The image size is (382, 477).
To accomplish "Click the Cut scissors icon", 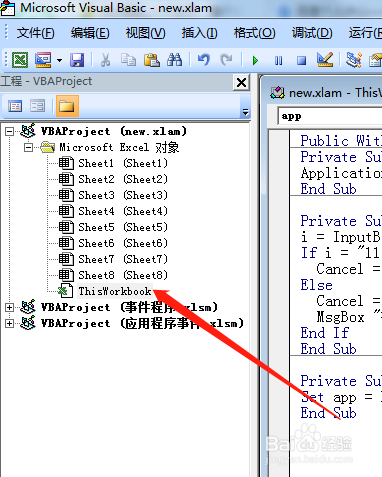I will click(x=105, y=60).
